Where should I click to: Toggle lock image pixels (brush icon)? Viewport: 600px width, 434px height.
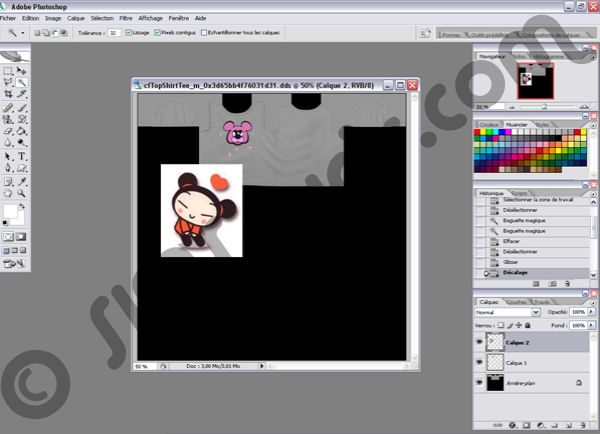pos(510,325)
